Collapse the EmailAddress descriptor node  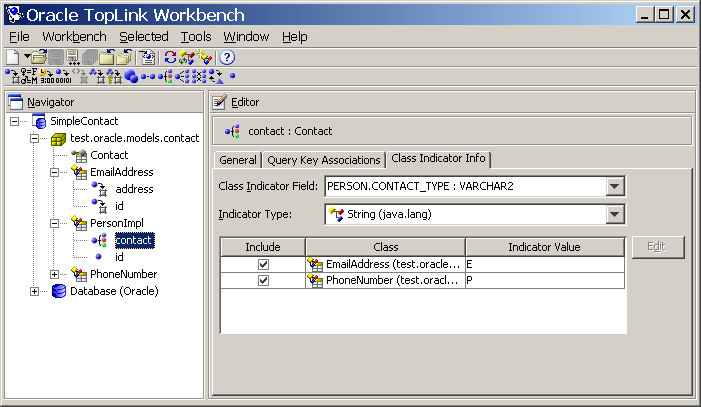[55, 172]
